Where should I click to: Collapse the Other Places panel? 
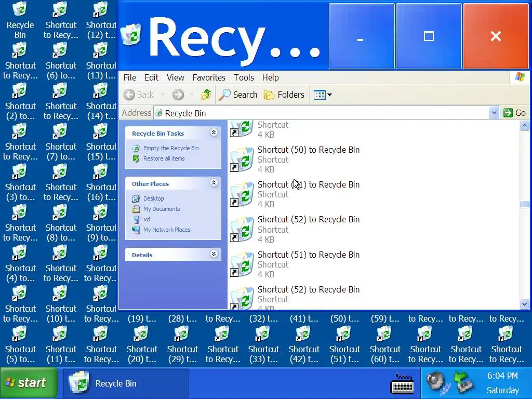tap(214, 183)
